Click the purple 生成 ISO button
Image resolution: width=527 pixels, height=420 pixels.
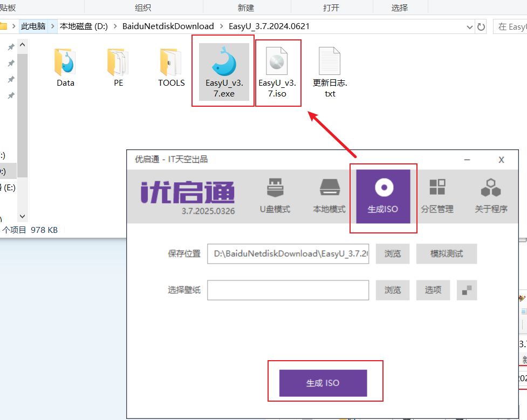pos(323,383)
